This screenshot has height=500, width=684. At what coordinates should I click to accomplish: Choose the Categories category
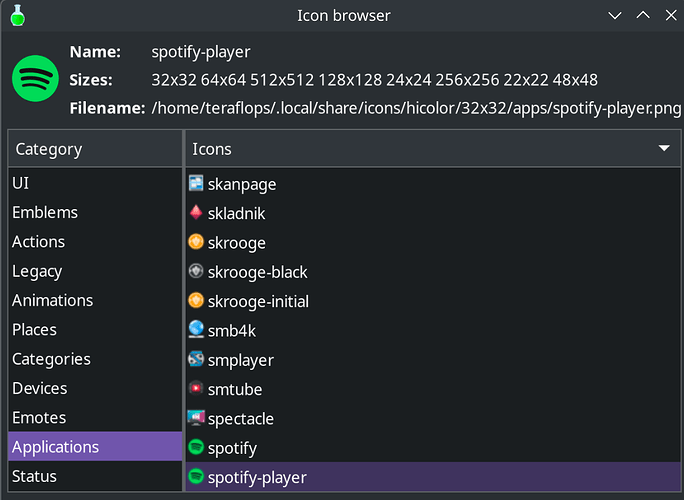(x=95, y=359)
